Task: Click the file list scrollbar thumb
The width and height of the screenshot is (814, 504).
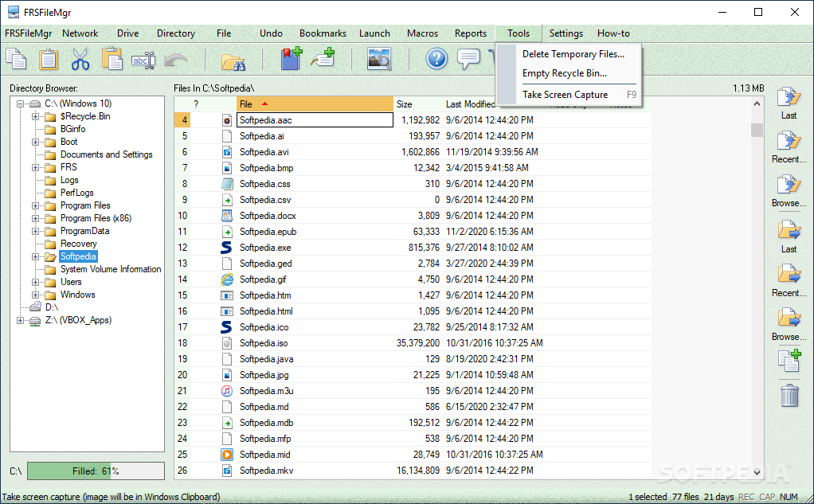Action: [x=757, y=129]
